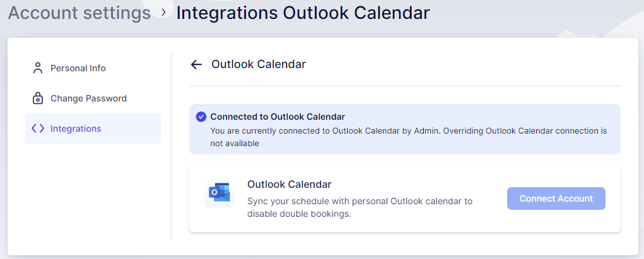Click the vertical divider beside the sidebar
Viewport: 644px width, 259px height.
click(x=172, y=146)
